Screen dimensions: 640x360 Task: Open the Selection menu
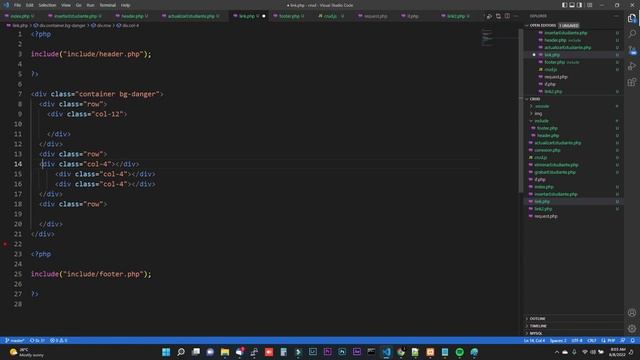pyautogui.click(x=47, y=5)
